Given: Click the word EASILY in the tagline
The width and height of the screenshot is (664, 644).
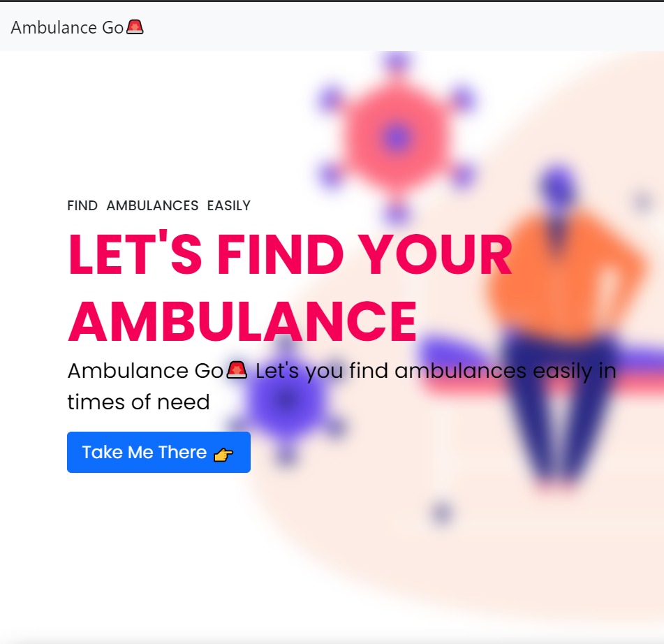Looking at the screenshot, I should tap(229, 206).
